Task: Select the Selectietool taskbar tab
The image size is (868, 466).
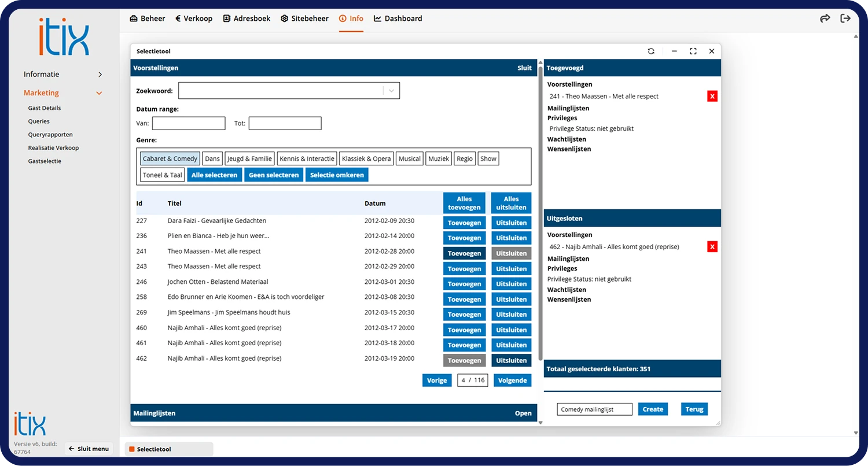Action: point(168,449)
